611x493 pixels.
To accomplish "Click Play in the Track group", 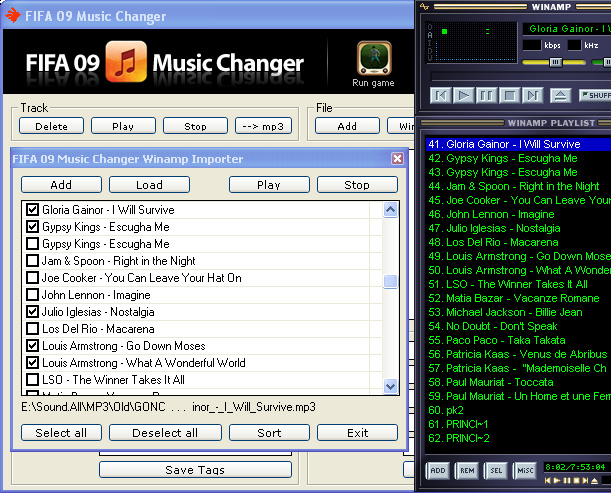I will (123, 126).
